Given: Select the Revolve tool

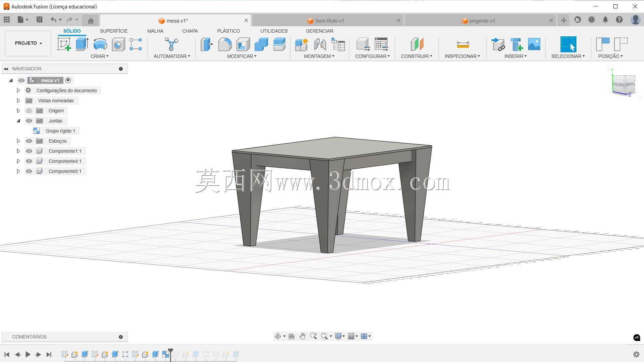Looking at the screenshot, I should 100,44.
